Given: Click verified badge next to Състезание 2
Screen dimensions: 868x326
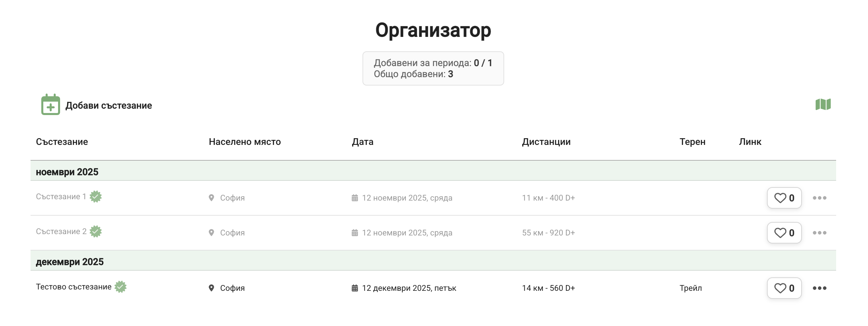Looking at the screenshot, I should (x=96, y=232).
